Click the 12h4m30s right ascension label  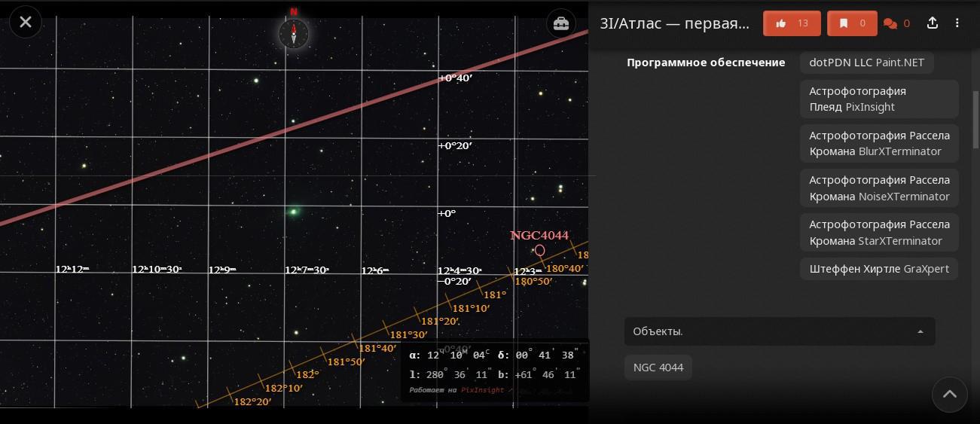coord(459,270)
